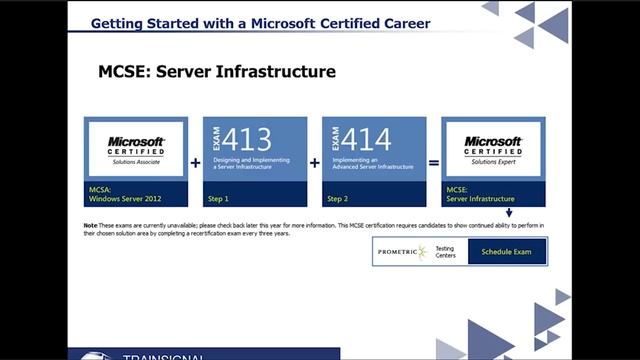Select the MCSE Server Infrastructure card
The width and height of the screenshot is (640, 360).
tap(493, 162)
